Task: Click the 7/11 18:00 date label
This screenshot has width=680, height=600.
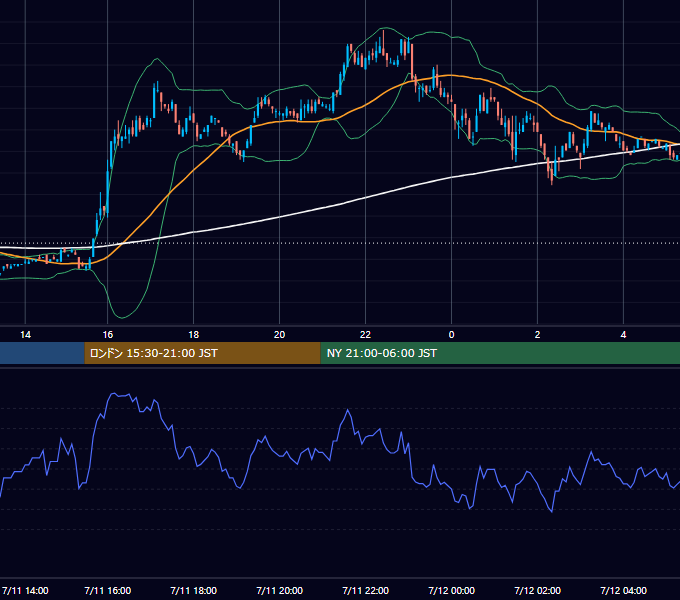Action: [193, 590]
